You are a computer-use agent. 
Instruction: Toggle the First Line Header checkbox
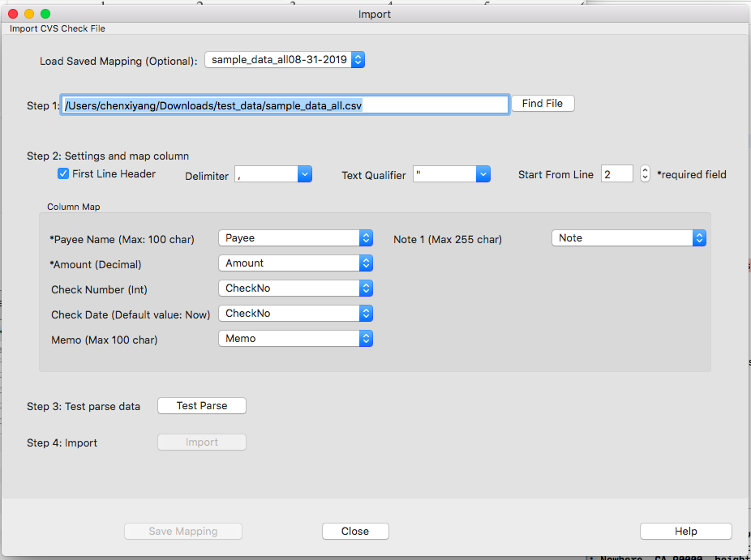click(63, 173)
